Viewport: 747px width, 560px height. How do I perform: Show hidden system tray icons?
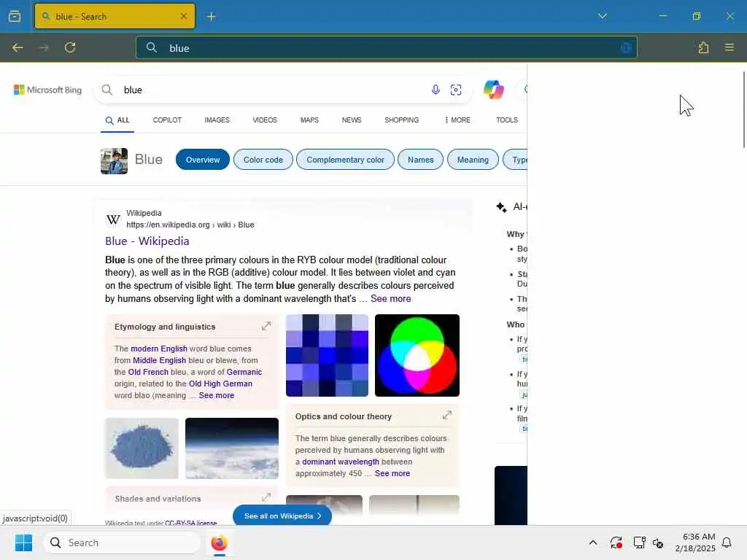point(592,542)
